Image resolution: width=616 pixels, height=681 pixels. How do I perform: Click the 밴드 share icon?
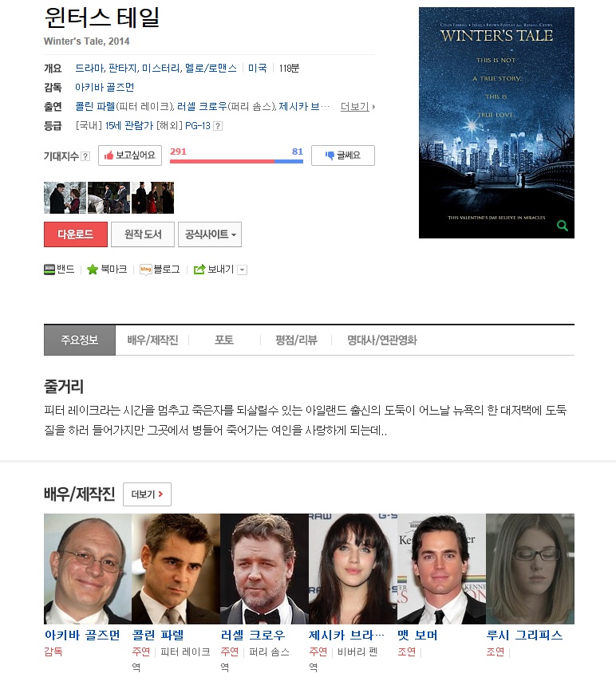point(49,270)
